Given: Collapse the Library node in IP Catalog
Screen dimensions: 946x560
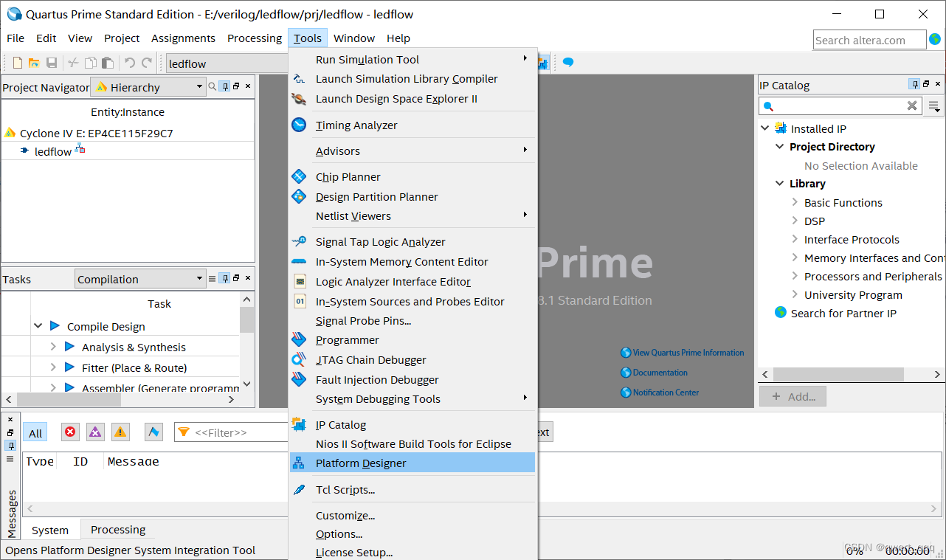Looking at the screenshot, I should point(780,184).
